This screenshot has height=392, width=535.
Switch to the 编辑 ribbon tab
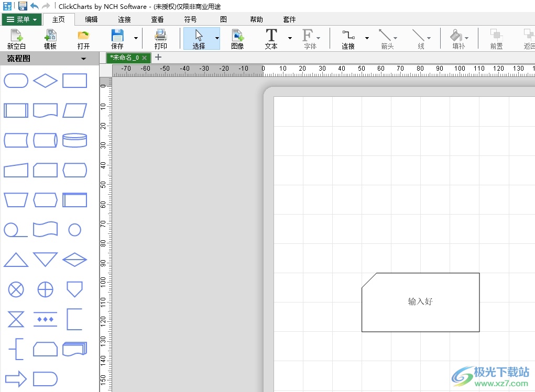[91, 19]
